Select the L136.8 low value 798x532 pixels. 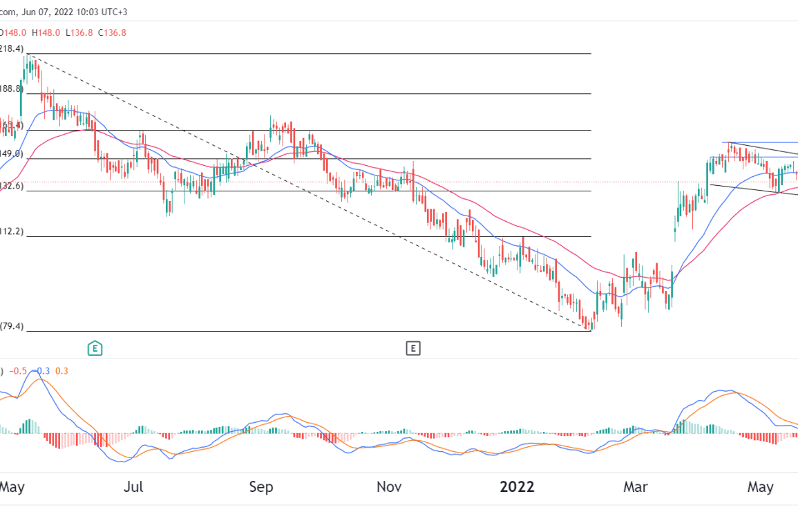(79, 32)
